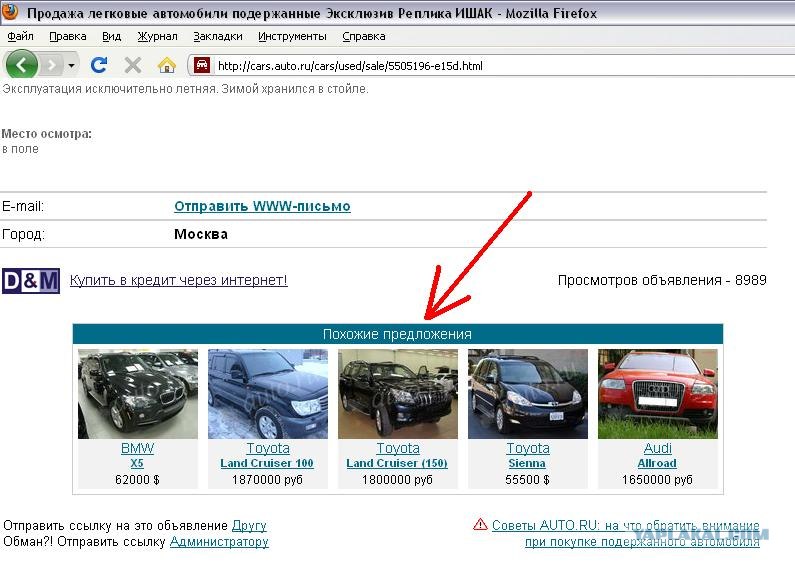Click the E-mail: row label

click(x=23, y=206)
